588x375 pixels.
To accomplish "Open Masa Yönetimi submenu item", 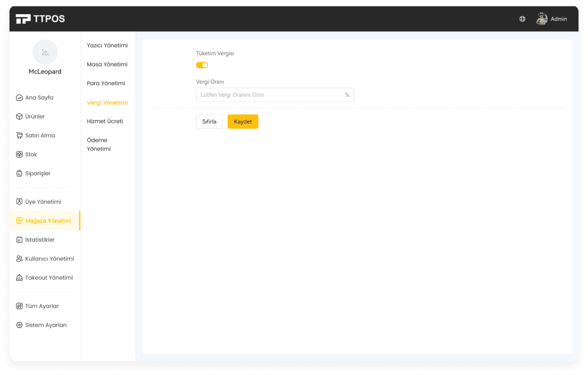I will (107, 65).
